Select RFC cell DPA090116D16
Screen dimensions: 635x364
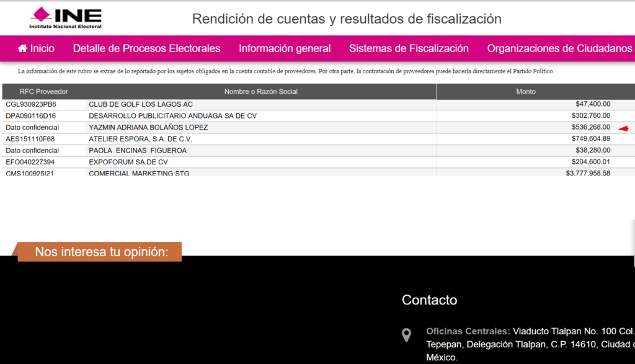31,116
